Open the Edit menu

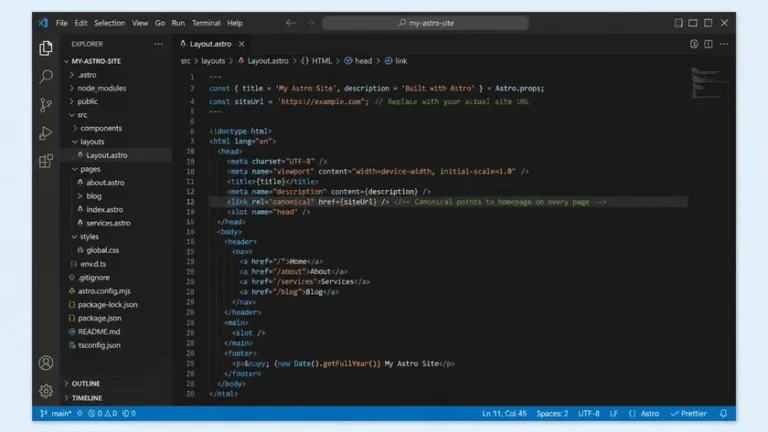click(81, 23)
